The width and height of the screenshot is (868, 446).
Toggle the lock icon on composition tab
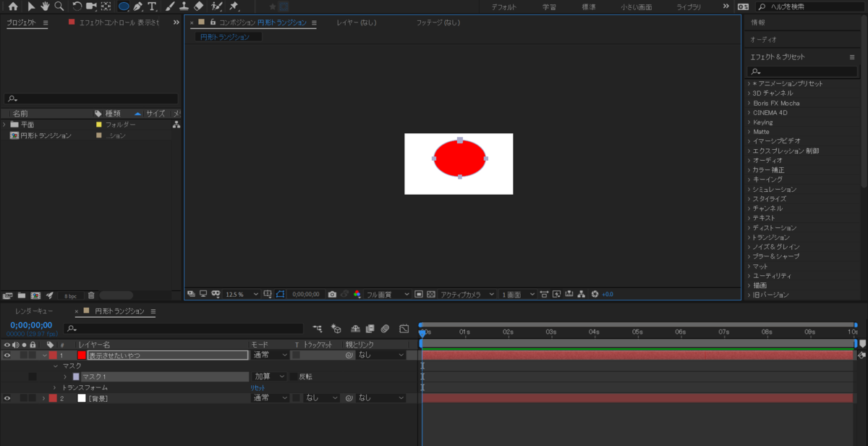(213, 22)
